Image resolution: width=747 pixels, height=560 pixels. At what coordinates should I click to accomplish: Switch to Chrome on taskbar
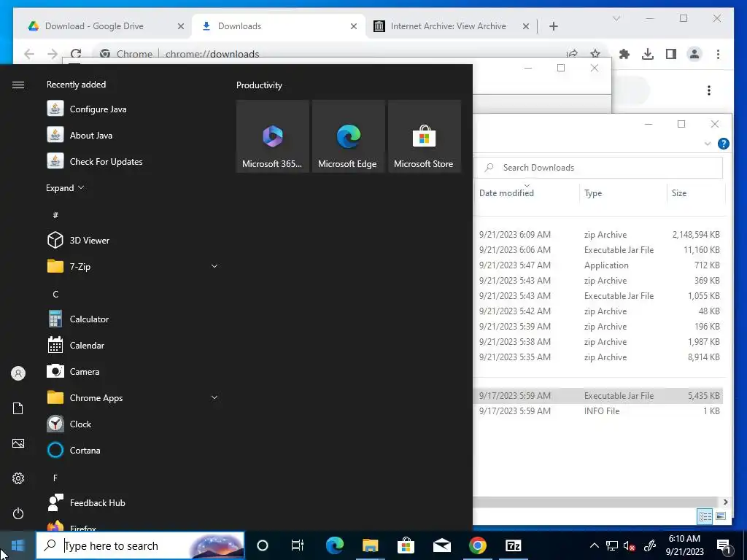tap(477, 545)
